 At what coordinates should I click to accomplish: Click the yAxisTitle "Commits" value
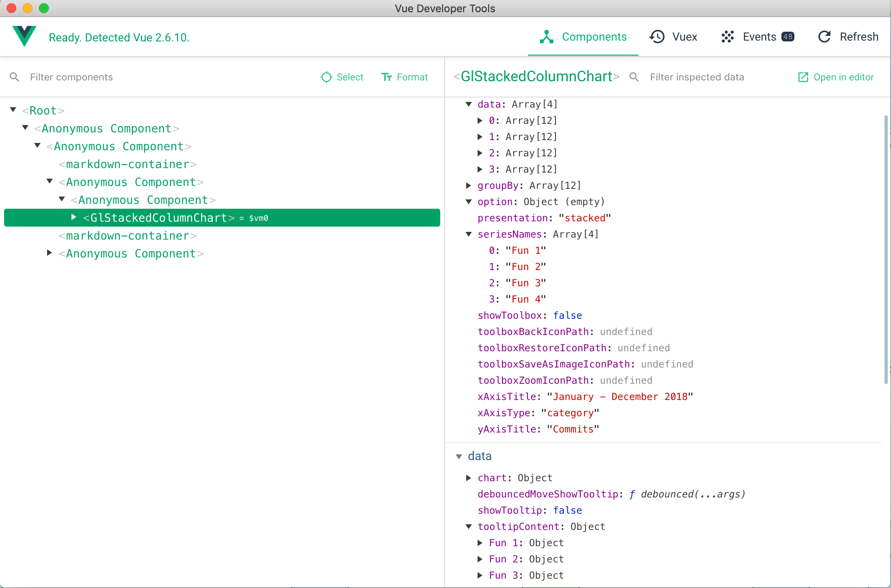click(573, 429)
